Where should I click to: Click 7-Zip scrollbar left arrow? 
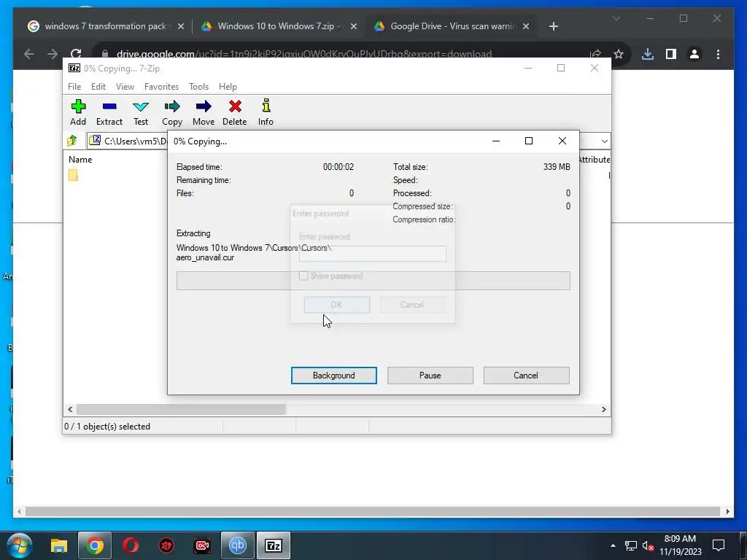pyautogui.click(x=71, y=410)
